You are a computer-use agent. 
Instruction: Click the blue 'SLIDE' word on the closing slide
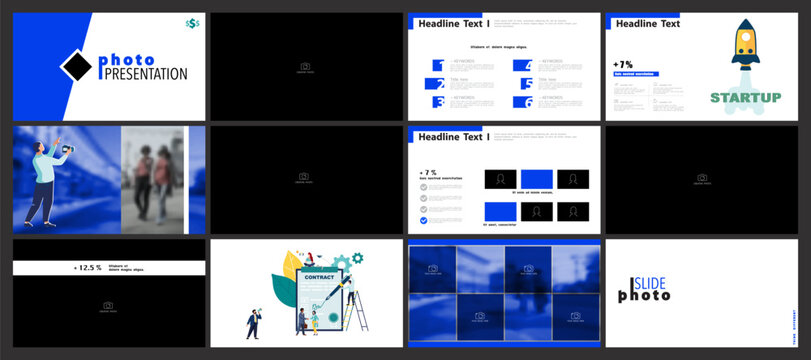[x=650, y=283]
